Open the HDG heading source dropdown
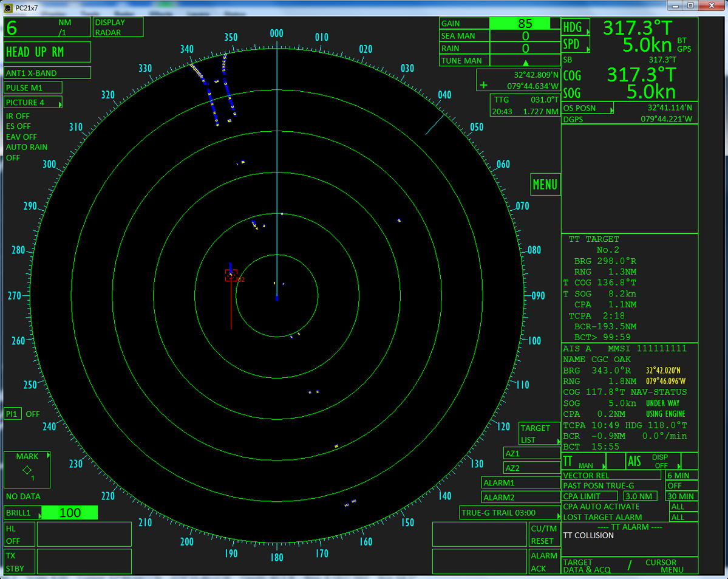The width and height of the screenshot is (728, 579). coord(576,27)
